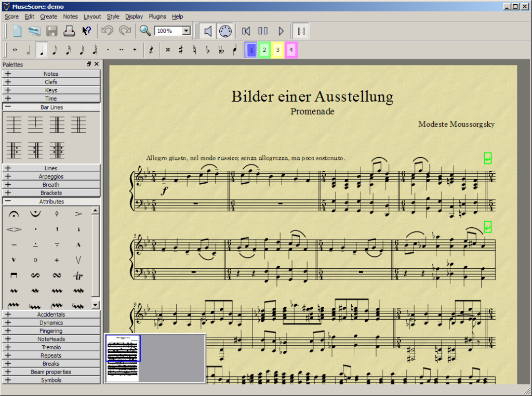The width and height of the screenshot is (532, 396).
Task: Select the title 'Bilder einer Ausstellung'
Action: tap(312, 97)
